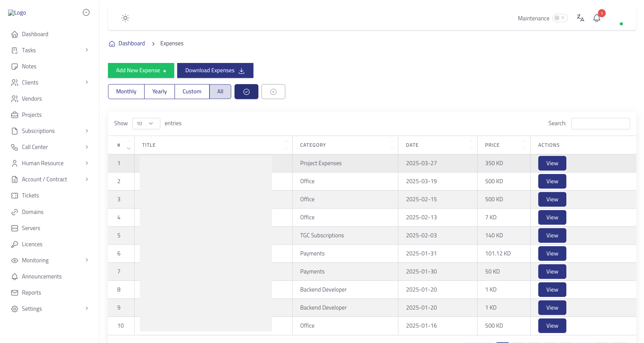Go to Licences in sidebar
644x343 pixels.
pyautogui.click(x=32, y=244)
